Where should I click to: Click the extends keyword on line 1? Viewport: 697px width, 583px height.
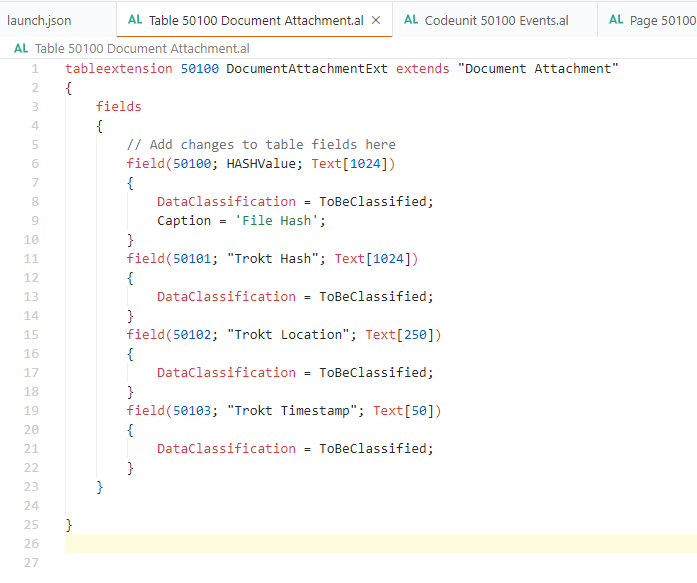click(x=422, y=69)
